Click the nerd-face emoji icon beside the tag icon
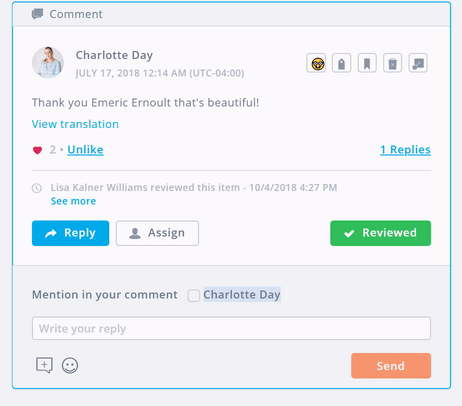This screenshot has width=462, height=406. [316, 63]
